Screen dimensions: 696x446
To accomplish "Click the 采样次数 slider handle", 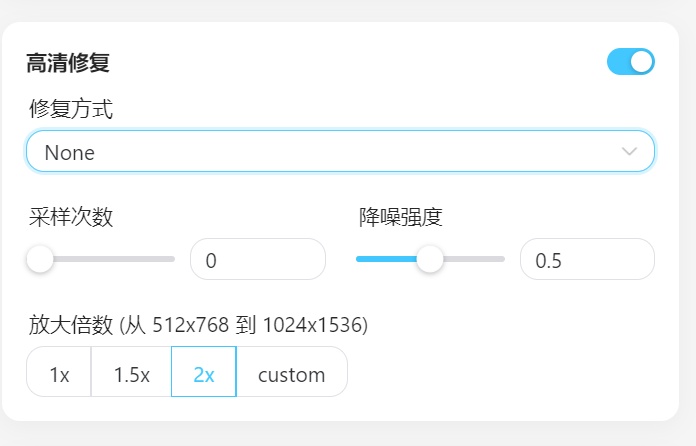I will (40, 259).
